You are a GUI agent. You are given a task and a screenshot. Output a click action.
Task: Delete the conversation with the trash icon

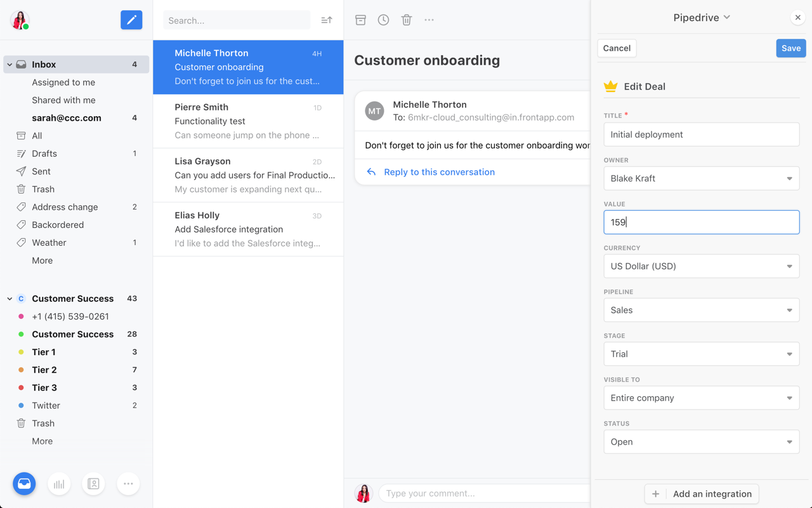click(x=406, y=20)
